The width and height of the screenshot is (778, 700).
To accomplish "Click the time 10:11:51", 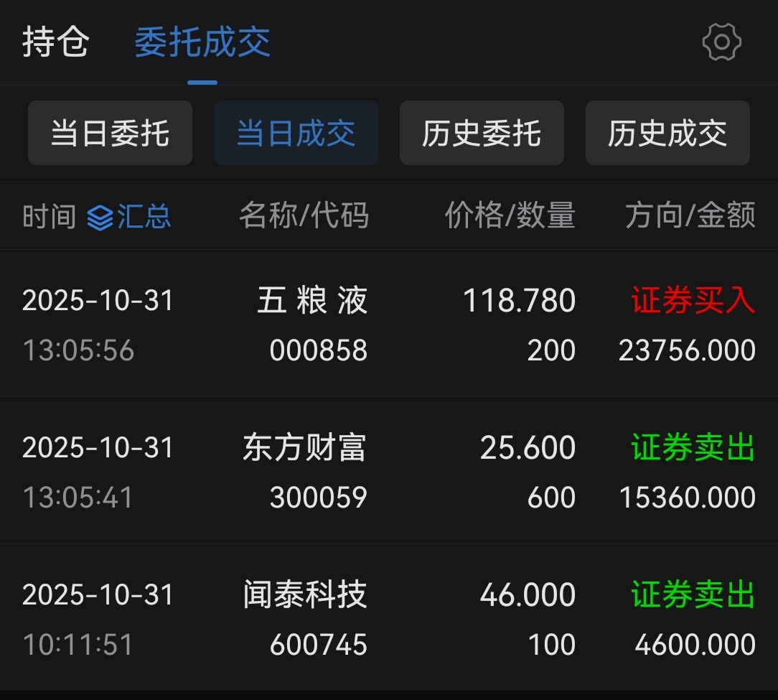I will click(78, 645).
